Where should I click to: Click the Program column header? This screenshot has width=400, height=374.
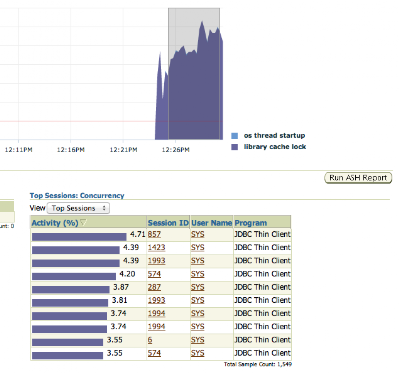tap(251, 223)
